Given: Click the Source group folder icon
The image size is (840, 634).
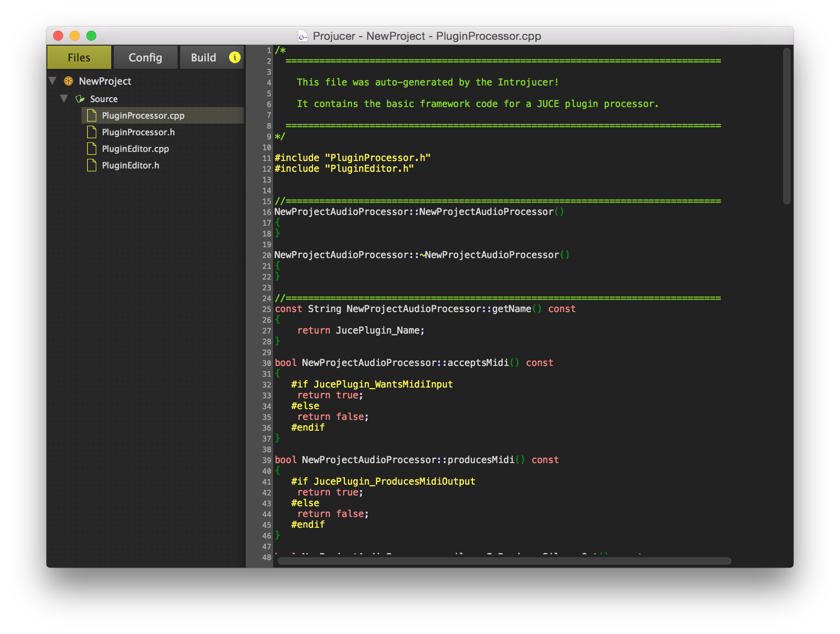Looking at the screenshot, I should 79,99.
